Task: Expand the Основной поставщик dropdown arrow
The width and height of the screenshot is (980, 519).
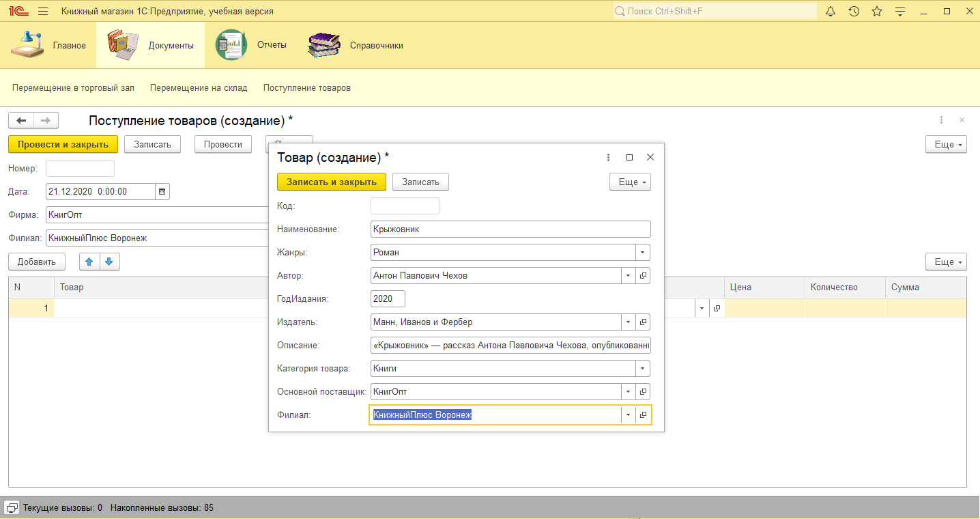Action: click(628, 391)
